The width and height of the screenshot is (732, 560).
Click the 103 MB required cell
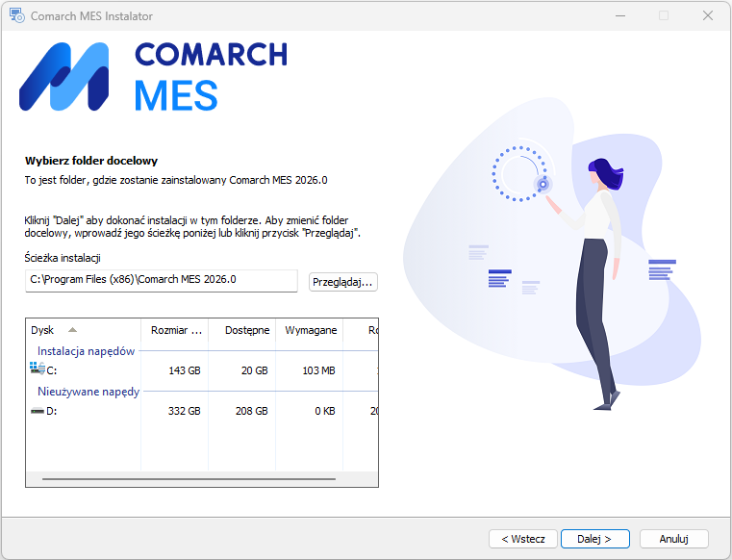click(318, 370)
